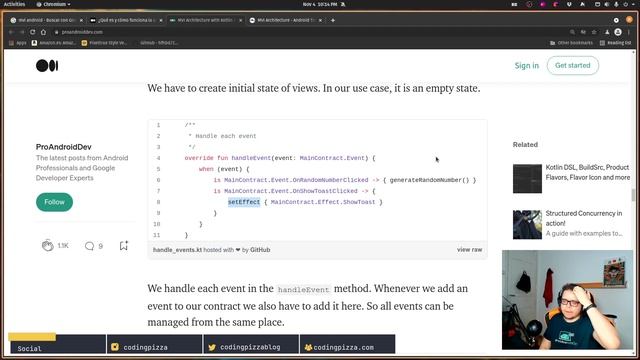
Task: Open the comments bubble icon
Action: [89, 246]
